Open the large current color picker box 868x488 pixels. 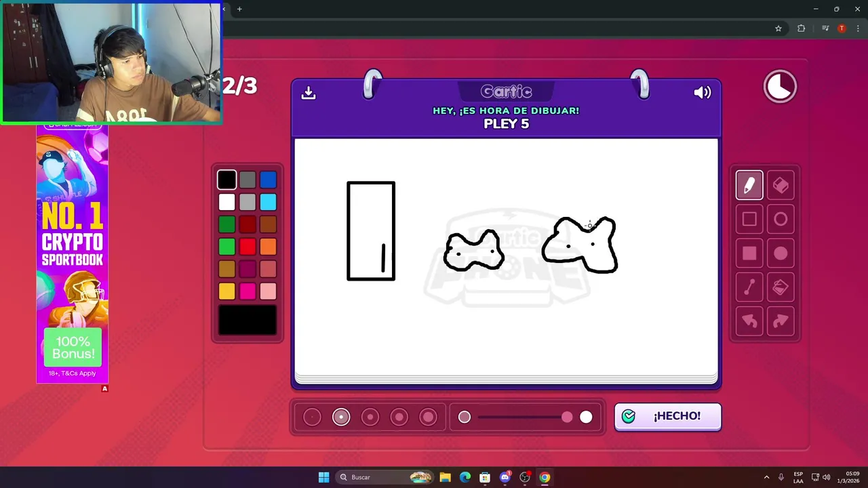click(248, 320)
